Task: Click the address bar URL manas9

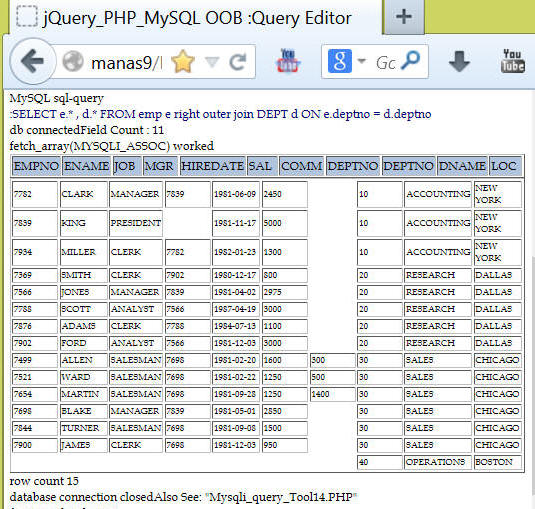Action: coord(126,63)
